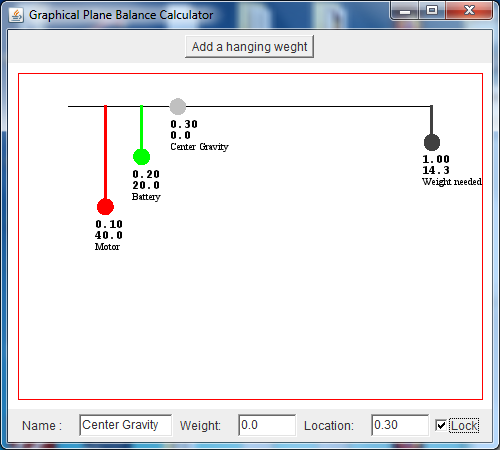Focus the Location input field
The height and width of the screenshot is (450, 500).
point(400,425)
